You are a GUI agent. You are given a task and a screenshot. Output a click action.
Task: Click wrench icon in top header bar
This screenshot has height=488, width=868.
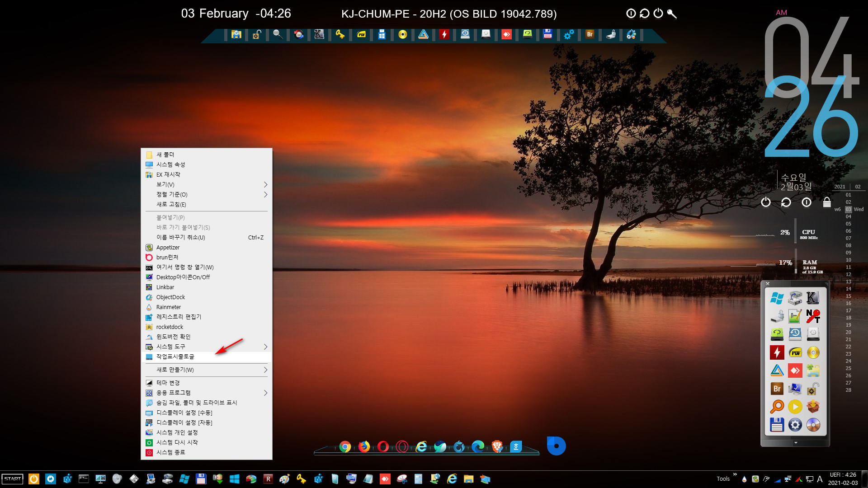click(x=672, y=14)
